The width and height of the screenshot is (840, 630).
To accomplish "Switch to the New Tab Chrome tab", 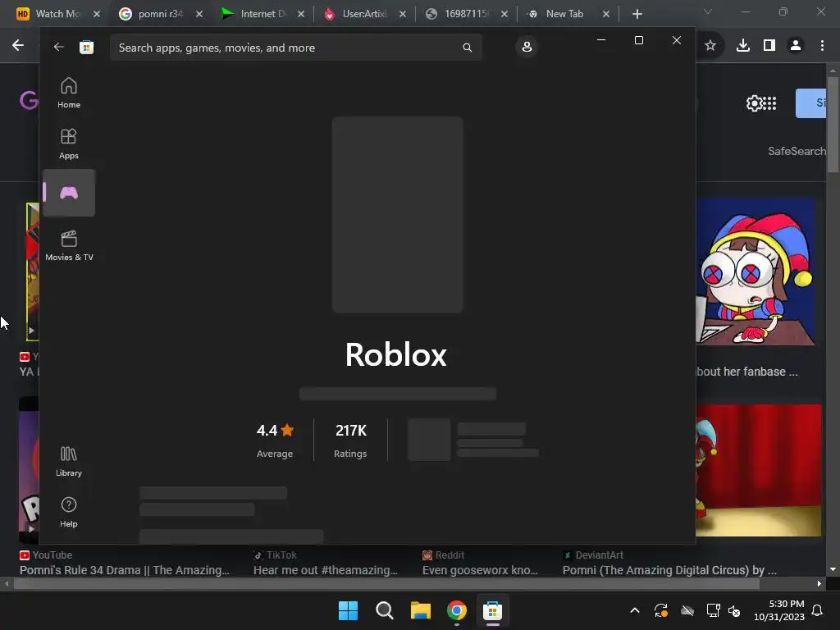I will click(x=564, y=14).
